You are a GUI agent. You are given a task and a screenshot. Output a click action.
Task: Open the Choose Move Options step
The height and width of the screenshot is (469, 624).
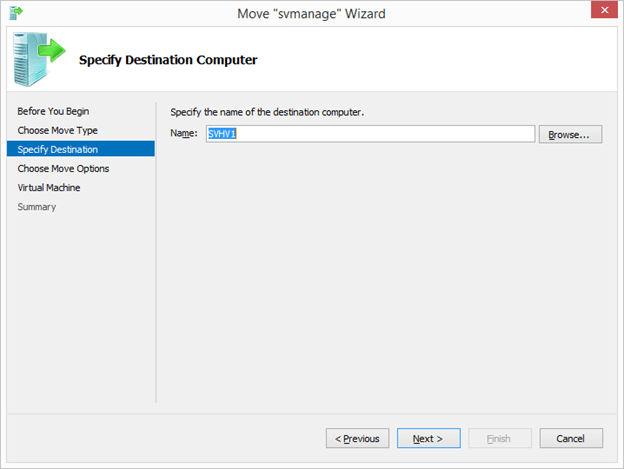pyautogui.click(x=63, y=168)
